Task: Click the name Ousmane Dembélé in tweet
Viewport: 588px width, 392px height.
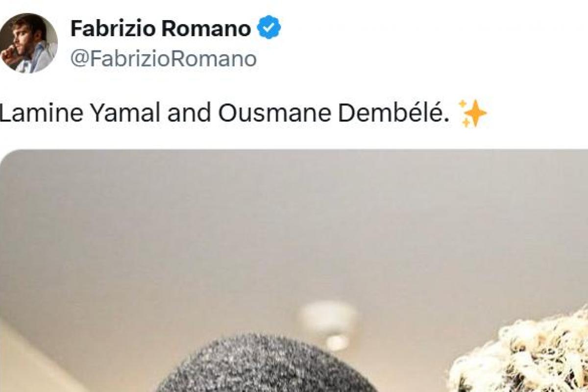Action: pyautogui.click(x=334, y=114)
